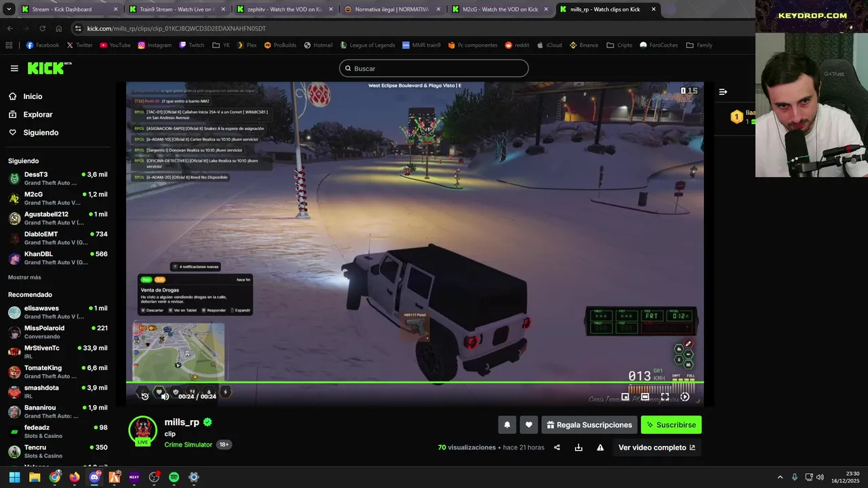Switch to Stream - Kick Dashboard tab

click(x=69, y=9)
